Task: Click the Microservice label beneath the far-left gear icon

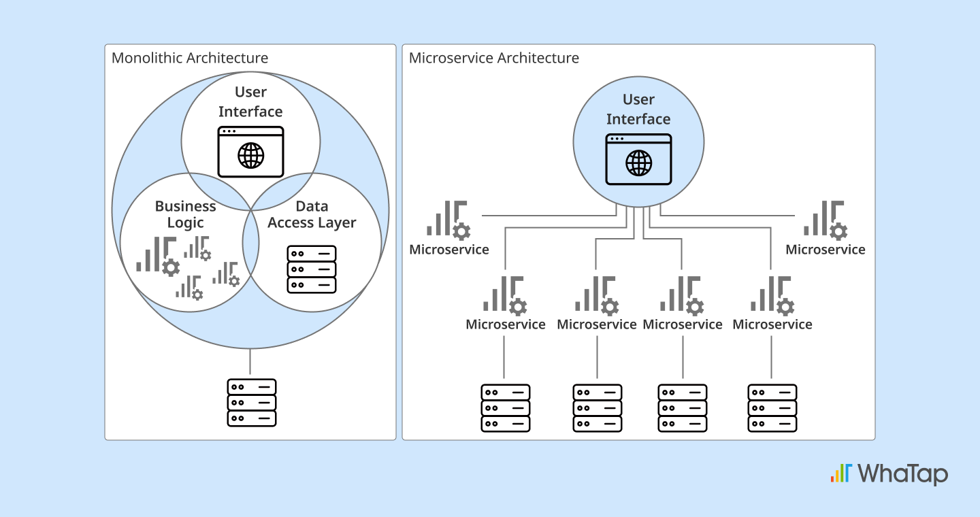Action: pos(449,250)
